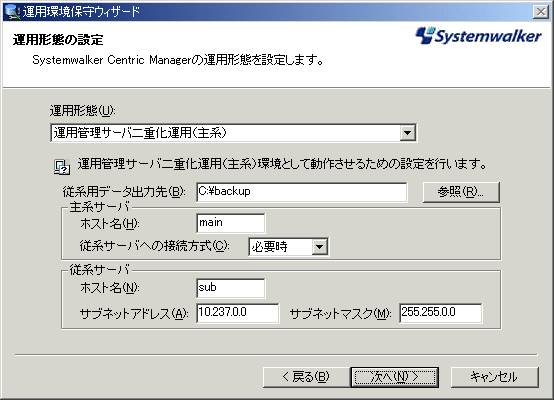Click the 従系サーバへの接続方式(C) label
The image size is (554, 400).
point(154,246)
